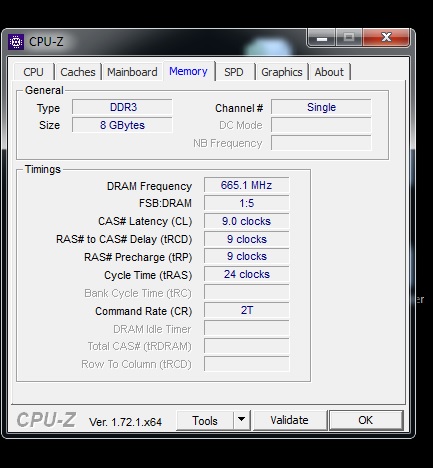Select the 665.1 MHz DRAM frequency value
Image resolution: width=433 pixels, height=468 pixels.
pos(247,185)
